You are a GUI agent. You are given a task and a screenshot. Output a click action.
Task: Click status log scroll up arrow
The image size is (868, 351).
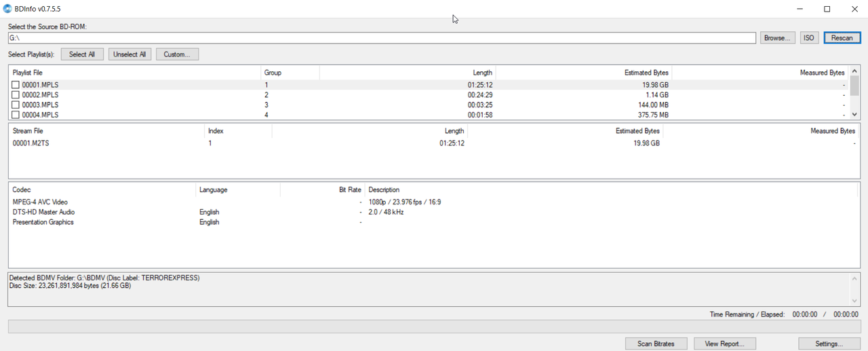(854, 278)
